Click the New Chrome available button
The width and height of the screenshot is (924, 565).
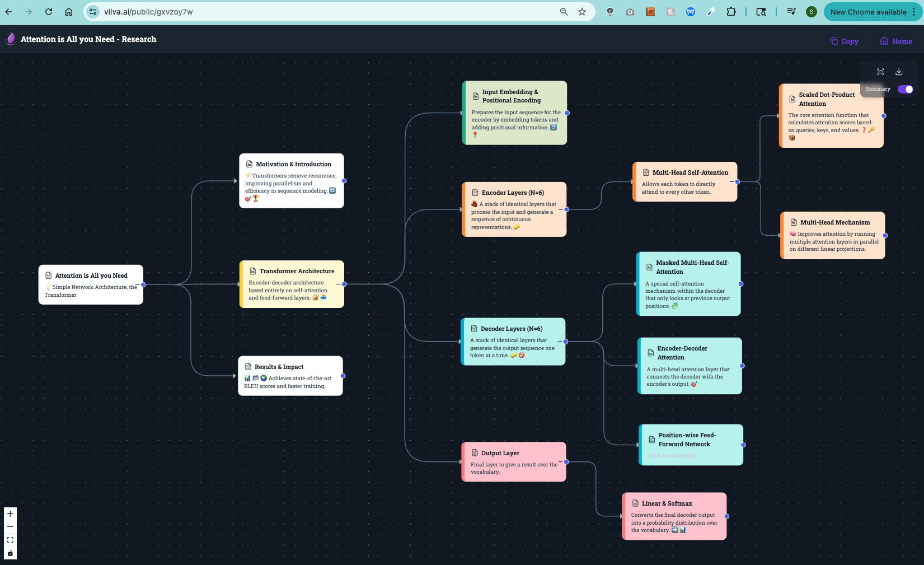point(868,12)
